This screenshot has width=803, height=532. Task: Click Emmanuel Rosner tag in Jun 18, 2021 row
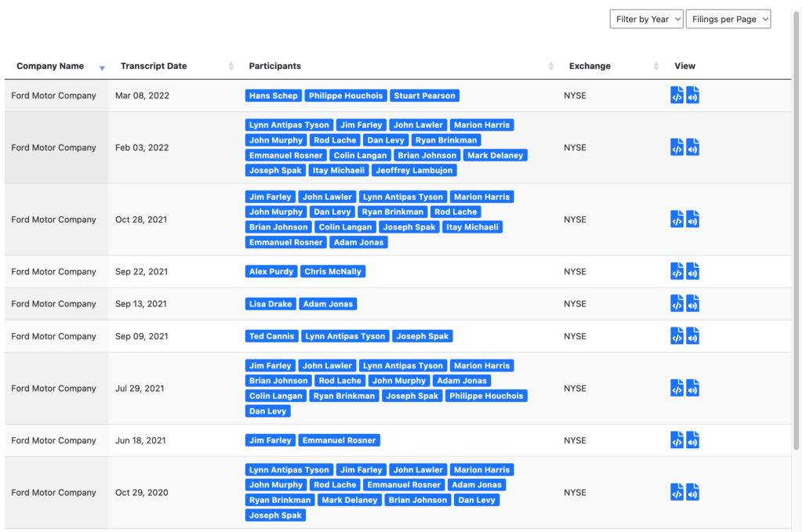coord(339,440)
